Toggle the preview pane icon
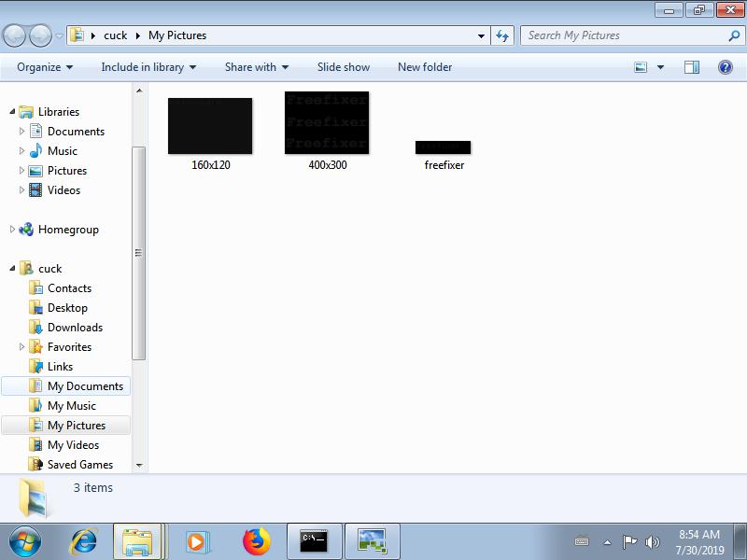 tap(692, 67)
